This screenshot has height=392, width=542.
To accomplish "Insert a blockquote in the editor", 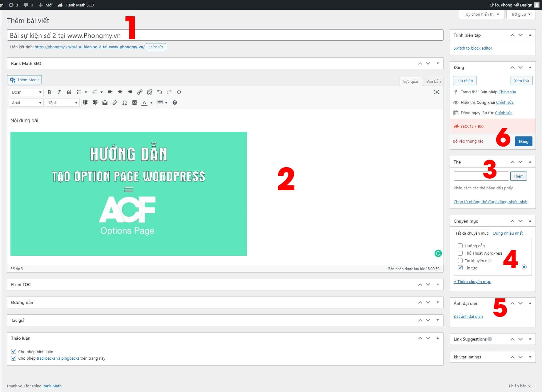I will (x=69, y=92).
